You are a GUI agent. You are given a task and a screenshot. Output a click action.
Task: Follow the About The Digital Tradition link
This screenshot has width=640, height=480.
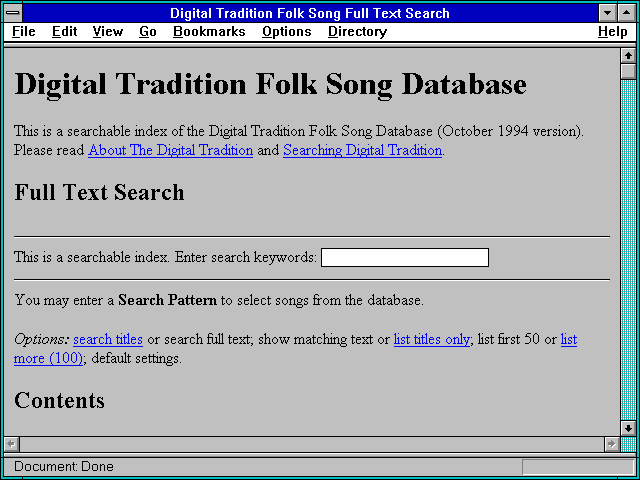pyautogui.click(x=170, y=150)
